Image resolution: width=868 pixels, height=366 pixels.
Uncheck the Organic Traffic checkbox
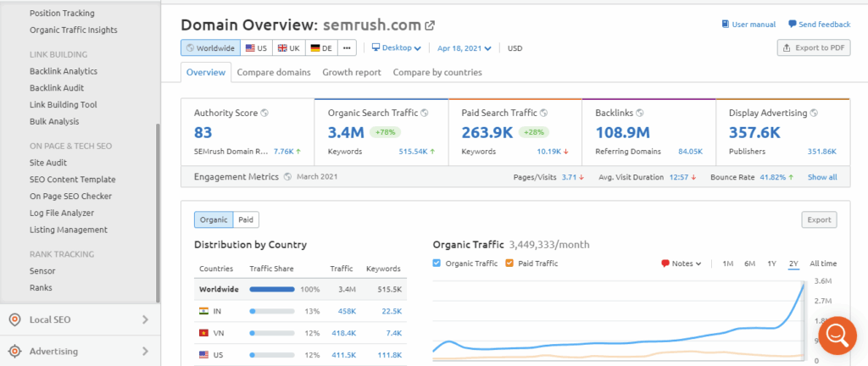coord(437,263)
